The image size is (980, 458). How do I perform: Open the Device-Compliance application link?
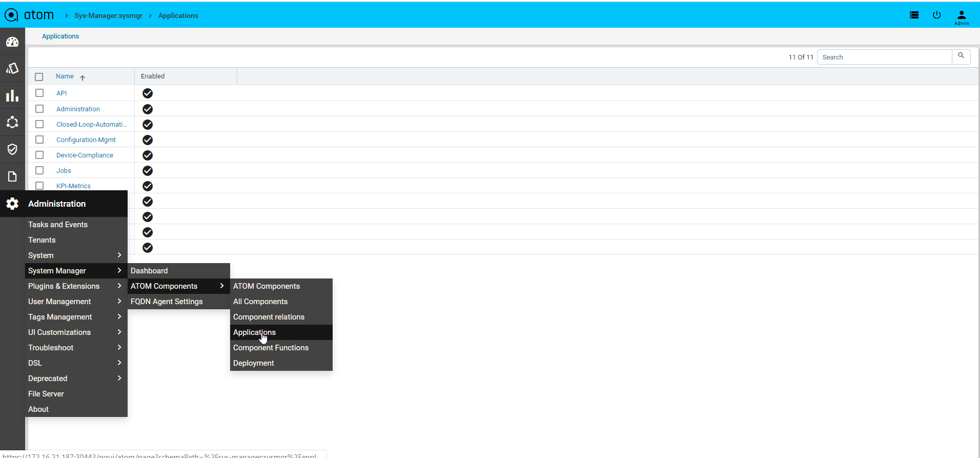(85, 155)
